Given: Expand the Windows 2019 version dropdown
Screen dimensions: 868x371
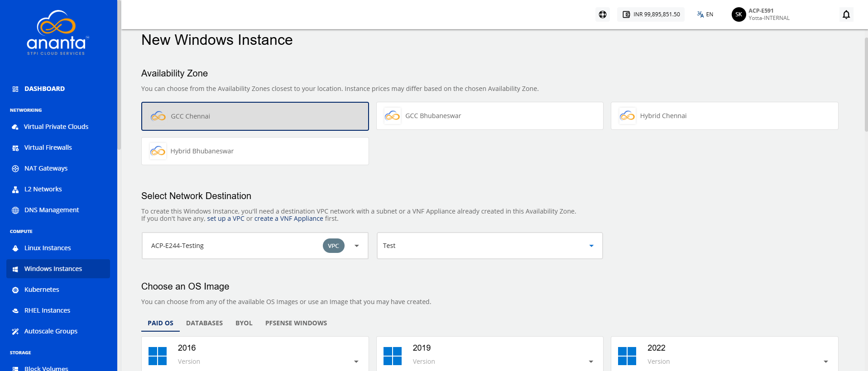Looking at the screenshot, I should pyautogui.click(x=591, y=361).
